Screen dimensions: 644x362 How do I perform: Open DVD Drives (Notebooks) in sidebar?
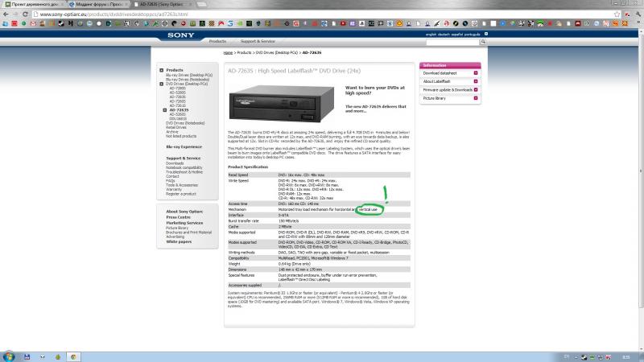pos(185,123)
